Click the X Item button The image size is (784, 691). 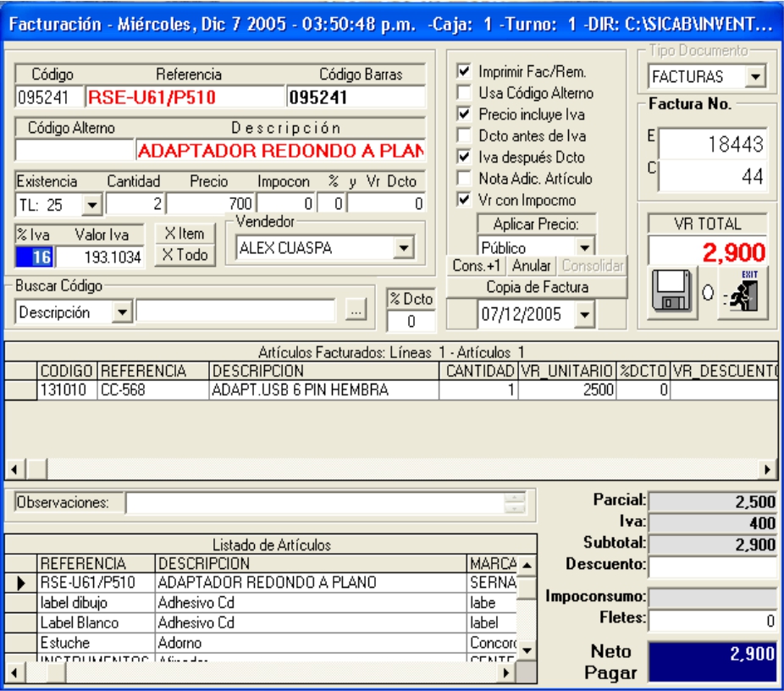click(183, 235)
